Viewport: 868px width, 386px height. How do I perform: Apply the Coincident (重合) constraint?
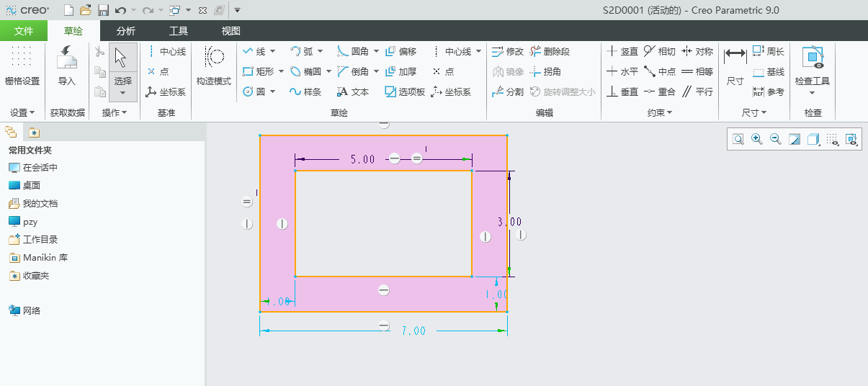coord(659,92)
